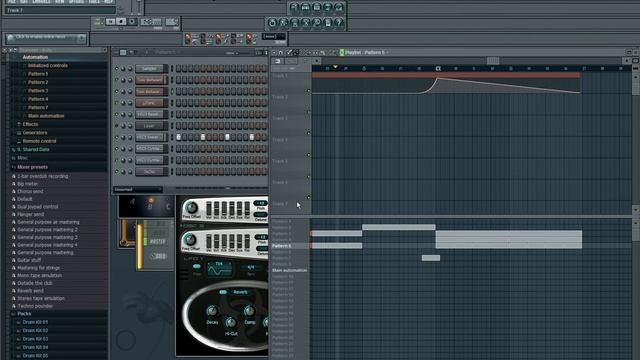This screenshot has width=640, height=360.
Task: Expand Shared Data folder in browser
Action: tap(33, 149)
